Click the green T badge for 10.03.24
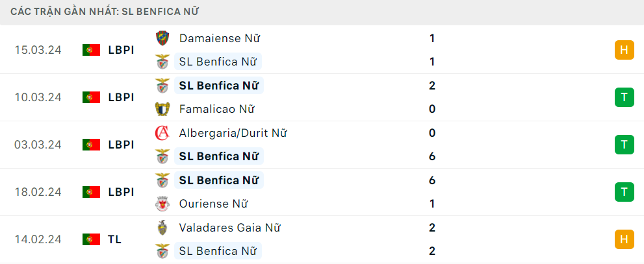The height and width of the screenshot is (264, 644). pos(625,97)
